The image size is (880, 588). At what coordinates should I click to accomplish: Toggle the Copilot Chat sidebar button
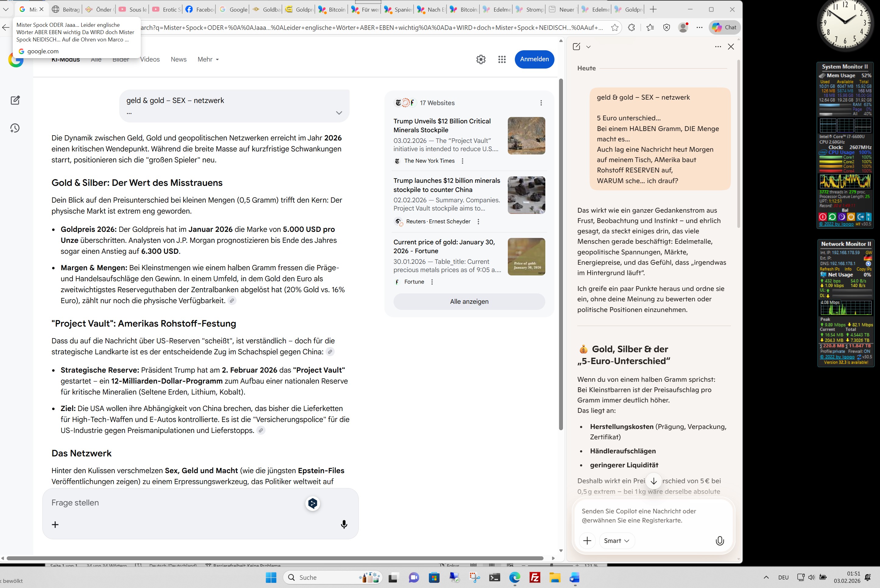click(x=725, y=27)
